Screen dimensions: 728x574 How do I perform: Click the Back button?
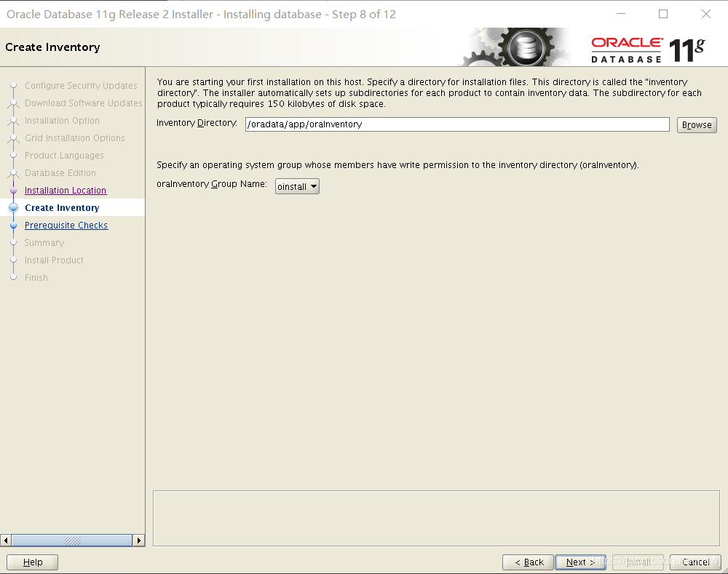(528, 562)
